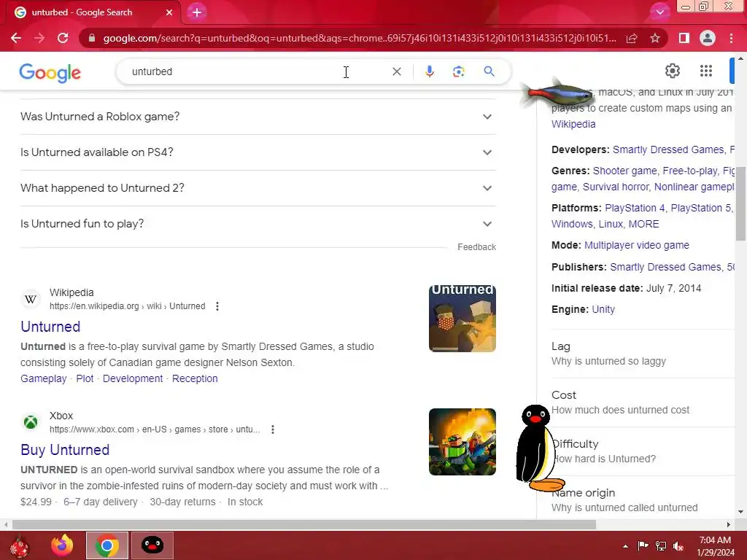Click the browser back arrow
The width and height of the screenshot is (747, 560).
[16, 38]
